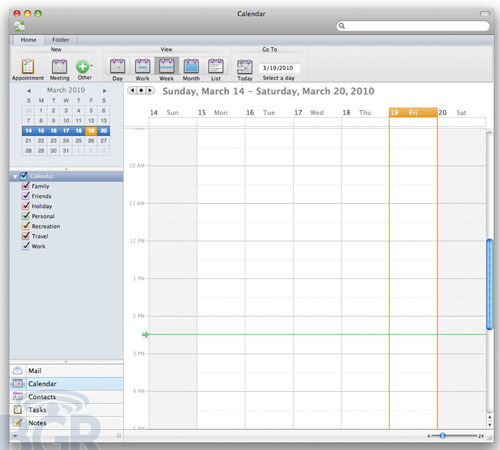Image resolution: width=500 pixels, height=450 pixels.
Task: Select March 19 in the mini calendar
Action: 91,131
